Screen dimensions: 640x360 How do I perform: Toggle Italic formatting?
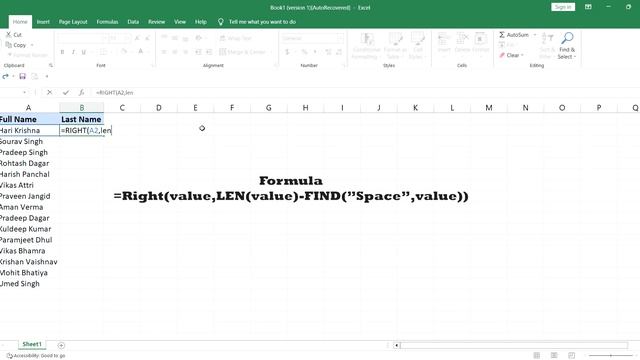tap(73, 52)
